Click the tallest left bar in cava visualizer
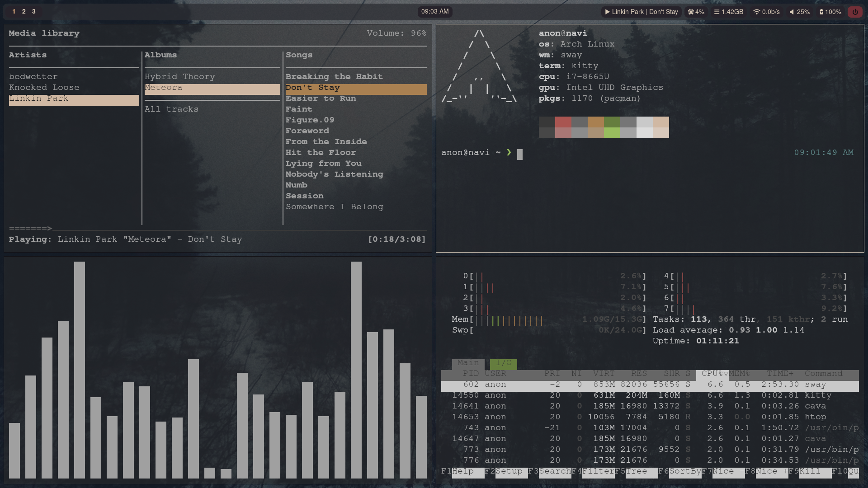This screenshot has height=488, width=868. coord(80,370)
